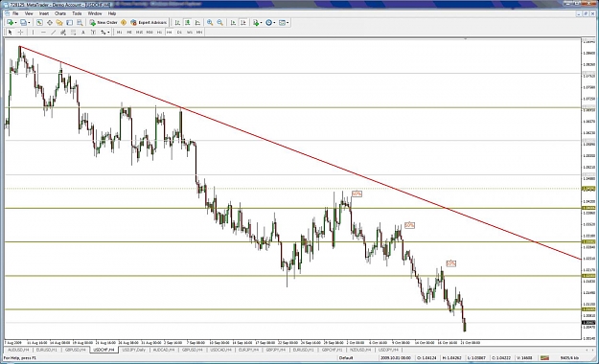Select the crosshair tool
Viewport: 599px width, 364px height.
click(x=20, y=32)
